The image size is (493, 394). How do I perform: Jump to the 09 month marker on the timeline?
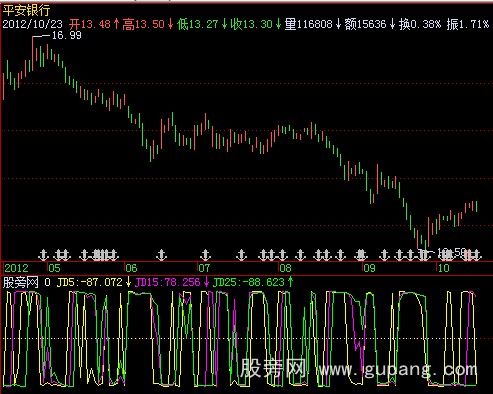point(369,268)
